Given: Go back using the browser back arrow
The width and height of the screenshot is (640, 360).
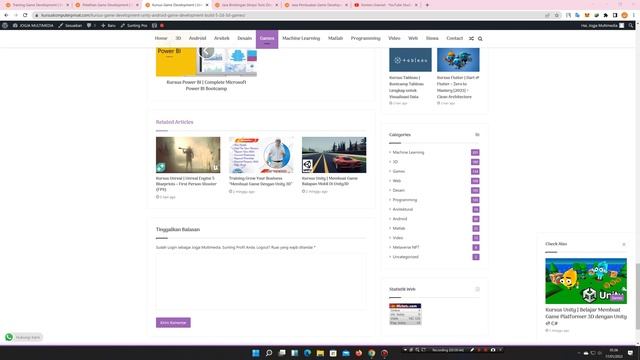Looking at the screenshot, I should tap(6, 15).
